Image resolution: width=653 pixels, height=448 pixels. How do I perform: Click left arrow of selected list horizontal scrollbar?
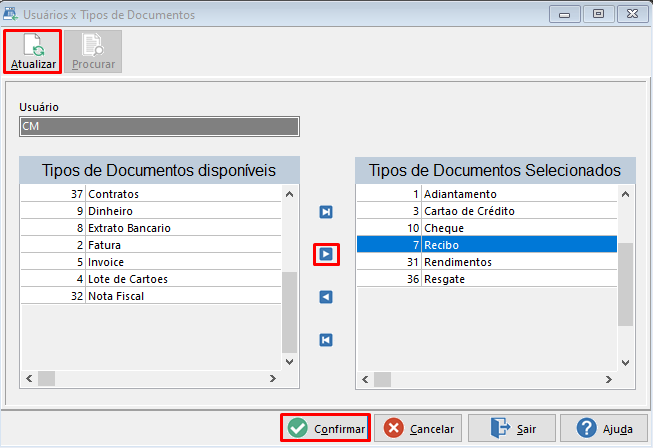point(365,379)
